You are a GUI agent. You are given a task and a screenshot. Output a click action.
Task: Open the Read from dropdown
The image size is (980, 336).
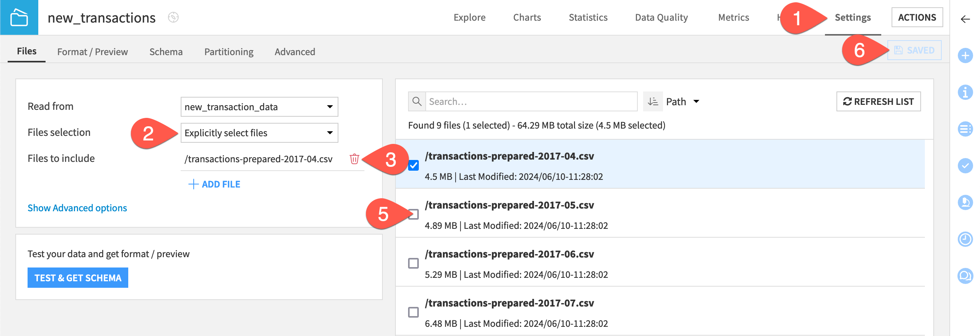260,106
